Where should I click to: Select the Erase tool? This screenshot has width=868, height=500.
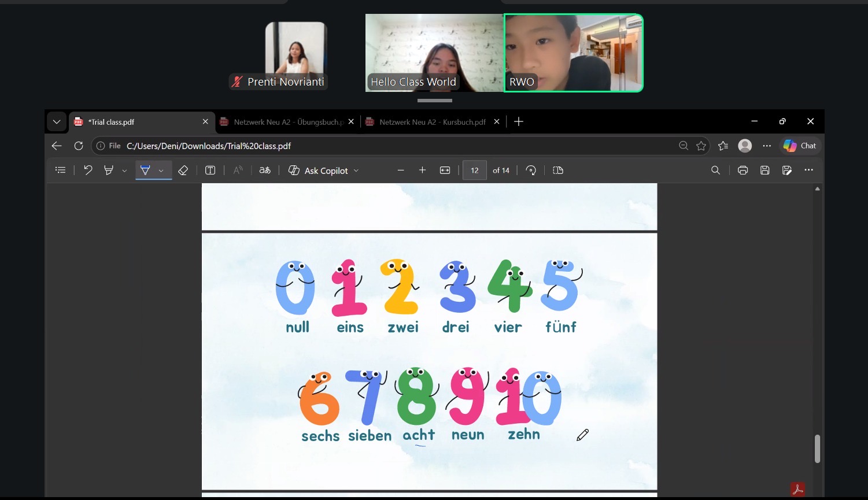point(183,171)
